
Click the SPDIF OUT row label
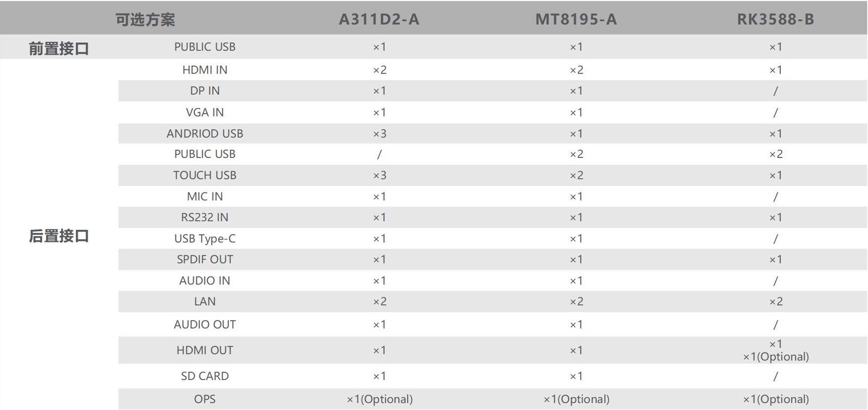pyautogui.click(x=205, y=260)
